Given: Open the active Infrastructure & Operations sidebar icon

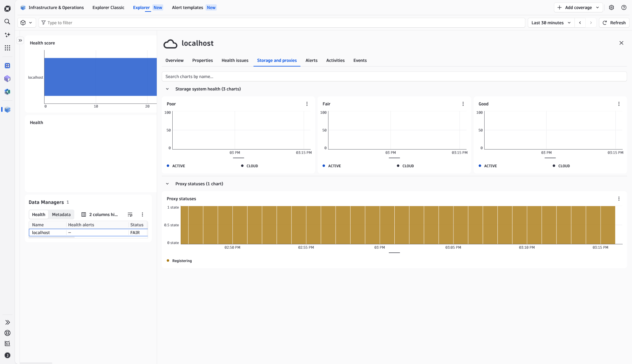Looking at the screenshot, I should click(x=7, y=109).
